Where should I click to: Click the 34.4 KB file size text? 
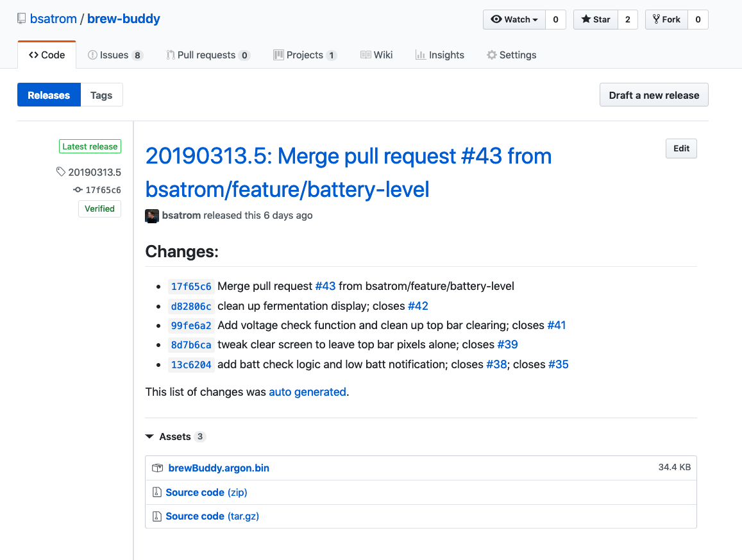tap(674, 467)
